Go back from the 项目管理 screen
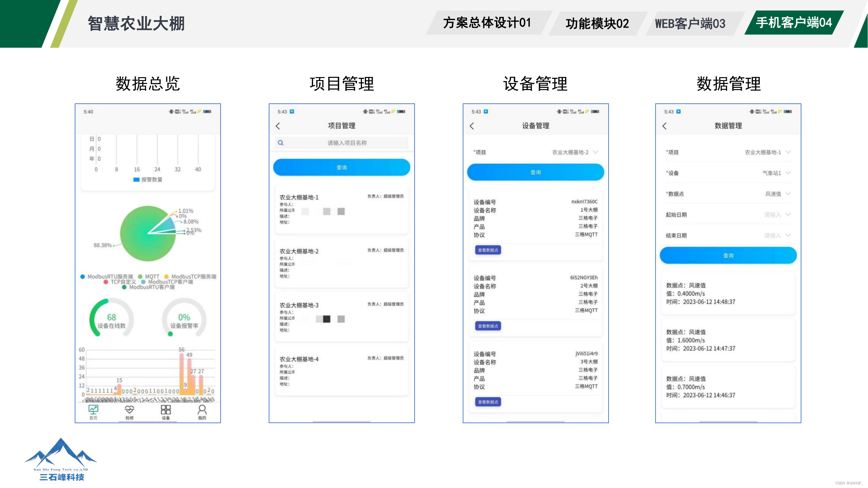868x488 pixels. 278,126
